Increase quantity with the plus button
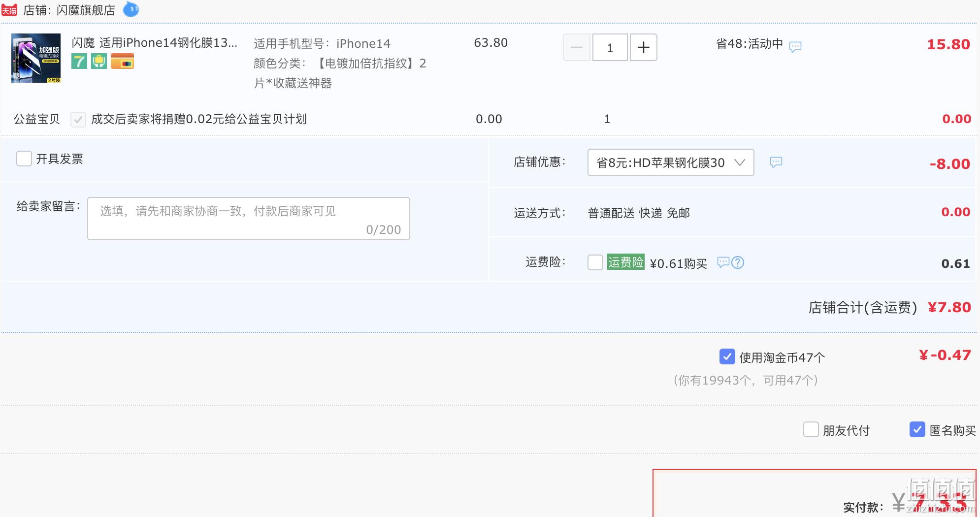 tap(644, 47)
